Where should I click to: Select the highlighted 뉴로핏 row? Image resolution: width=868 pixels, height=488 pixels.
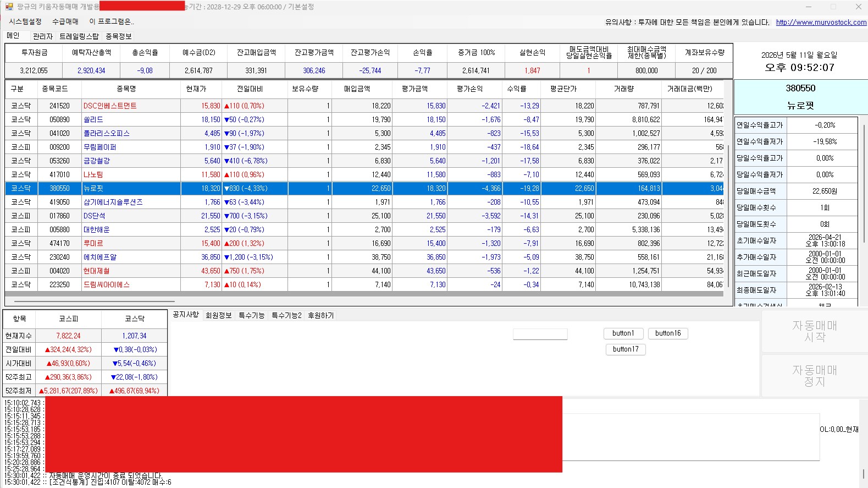click(364, 188)
